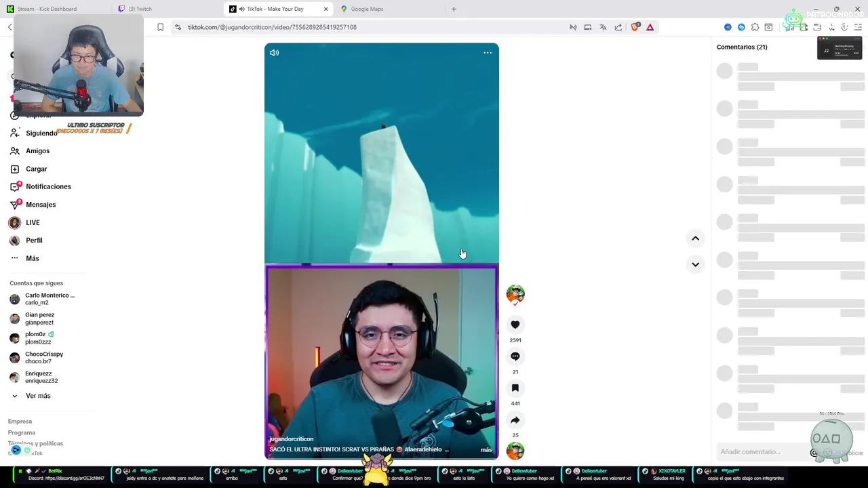868x488 pixels.
Task: Open the three-dot video options menu
Action: click(488, 53)
